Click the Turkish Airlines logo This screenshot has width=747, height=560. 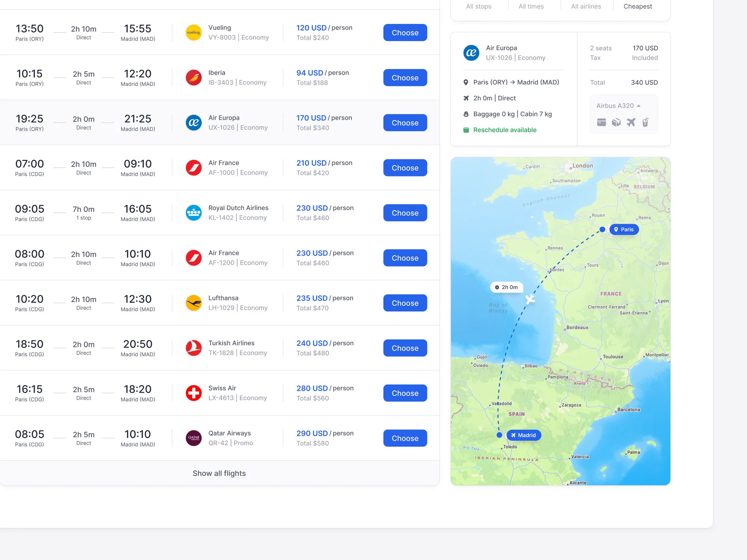click(x=194, y=348)
